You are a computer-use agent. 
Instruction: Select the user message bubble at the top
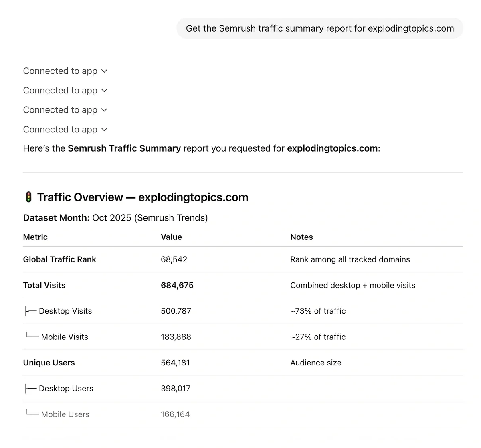pyautogui.click(x=319, y=28)
